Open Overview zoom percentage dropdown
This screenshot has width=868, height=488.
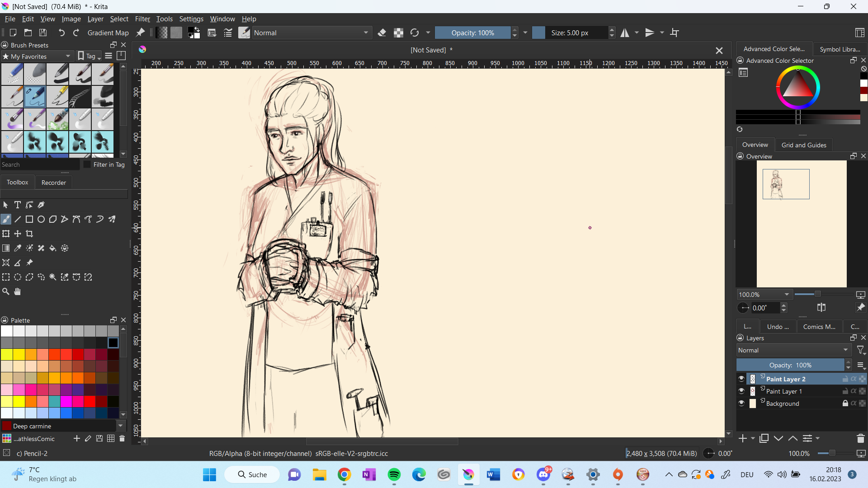coord(787,295)
